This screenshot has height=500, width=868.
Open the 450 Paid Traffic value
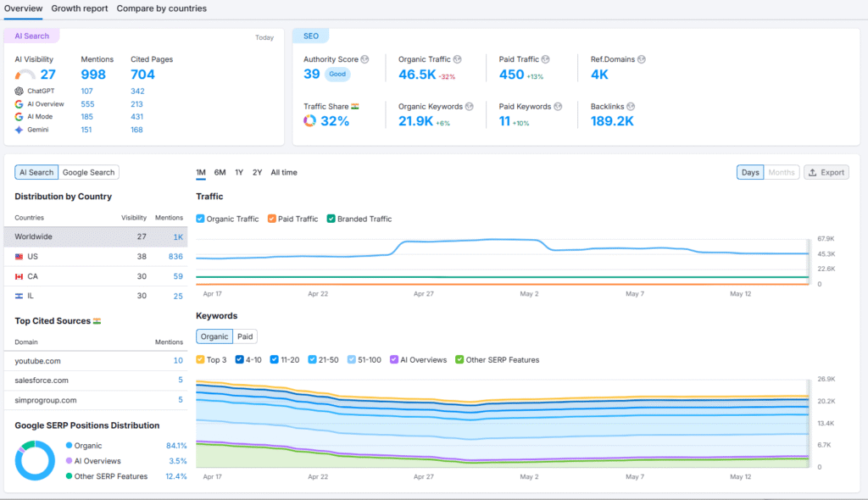coord(511,75)
